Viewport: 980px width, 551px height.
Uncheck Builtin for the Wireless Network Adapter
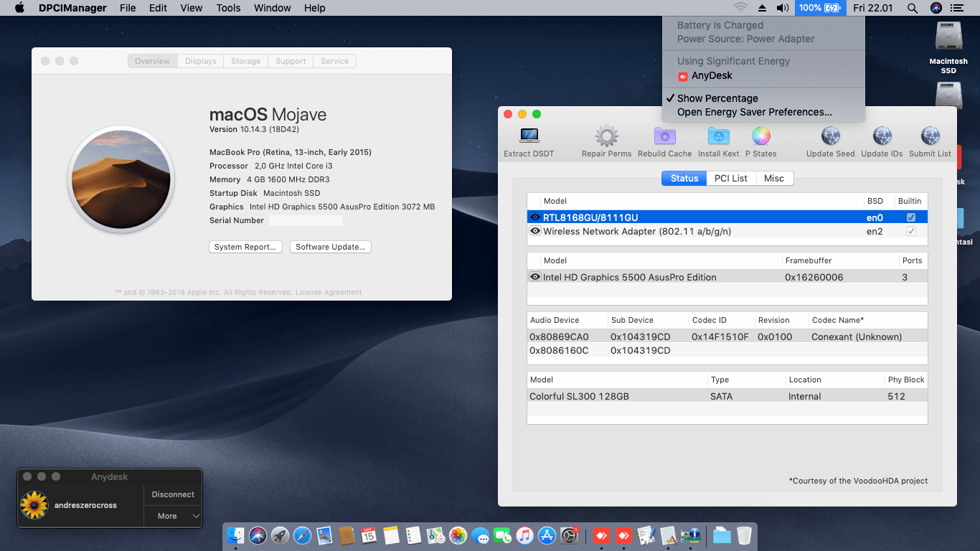tap(911, 231)
